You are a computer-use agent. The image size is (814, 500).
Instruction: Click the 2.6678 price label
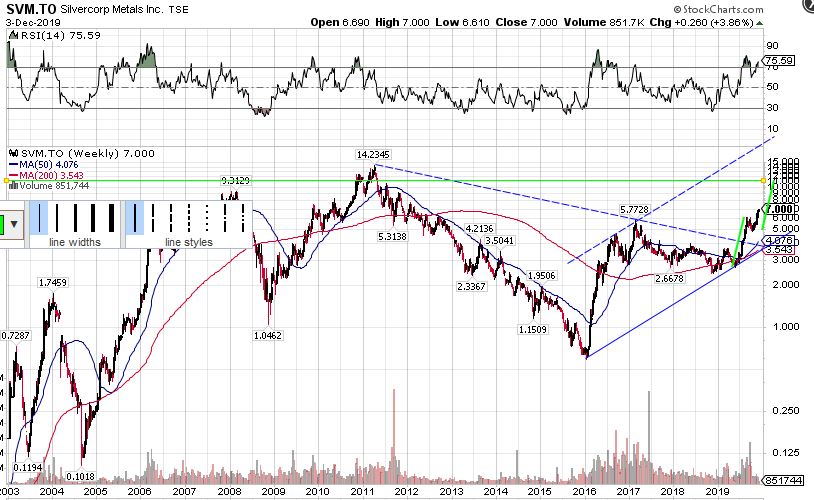(669, 278)
